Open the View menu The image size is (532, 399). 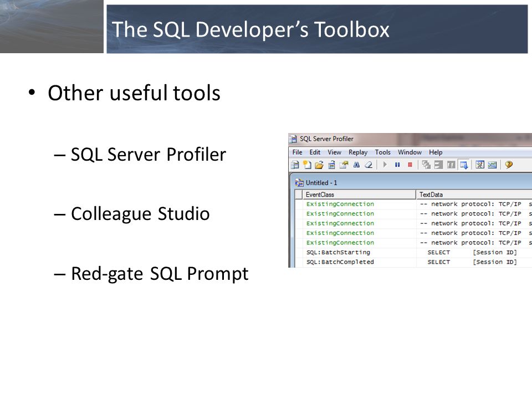[x=334, y=152]
